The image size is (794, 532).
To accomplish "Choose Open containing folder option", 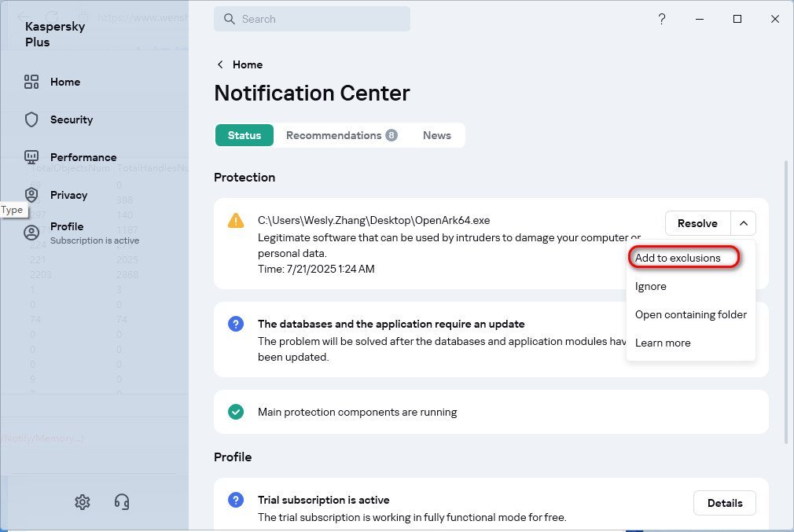I will coord(691,315).
